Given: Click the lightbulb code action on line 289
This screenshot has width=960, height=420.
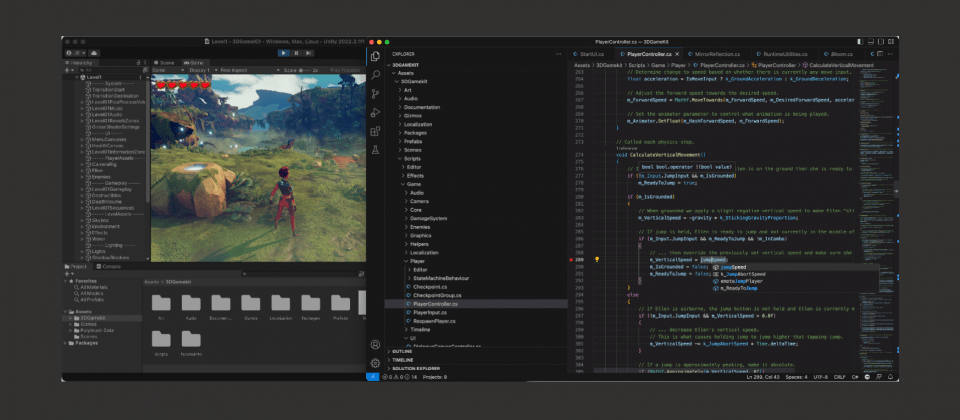Looking at the screenshot, I should click(597, 260).
